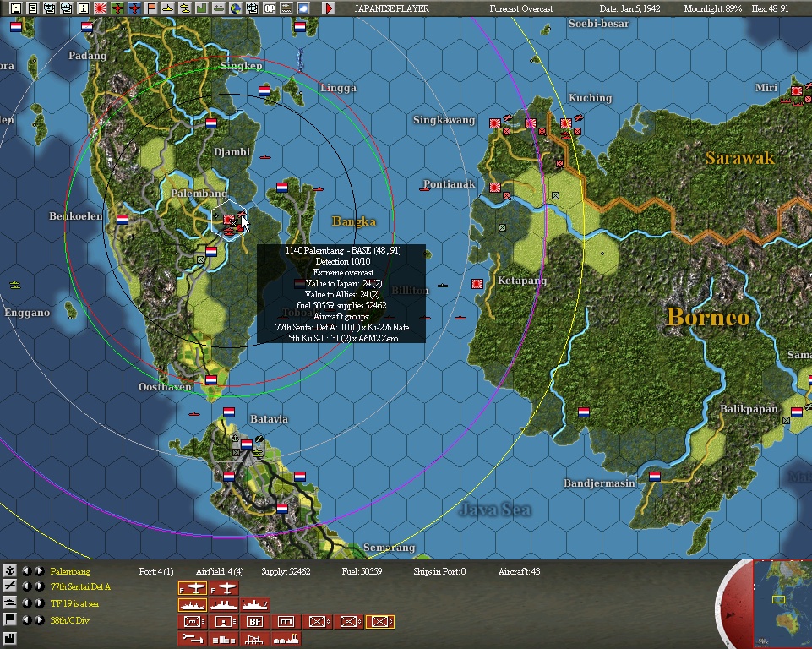
Task: Click the double yellow ships toolbar icon
Action: click(185, 8)
